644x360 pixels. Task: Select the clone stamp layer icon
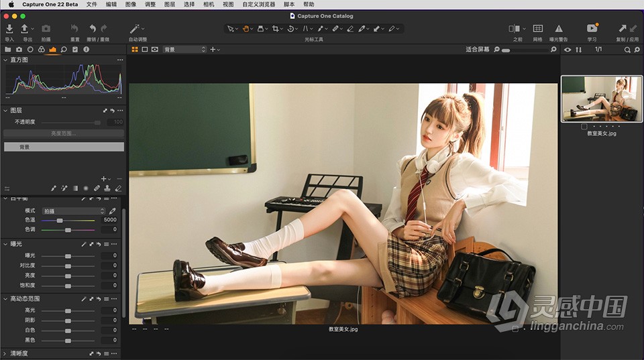click(107, 188)
